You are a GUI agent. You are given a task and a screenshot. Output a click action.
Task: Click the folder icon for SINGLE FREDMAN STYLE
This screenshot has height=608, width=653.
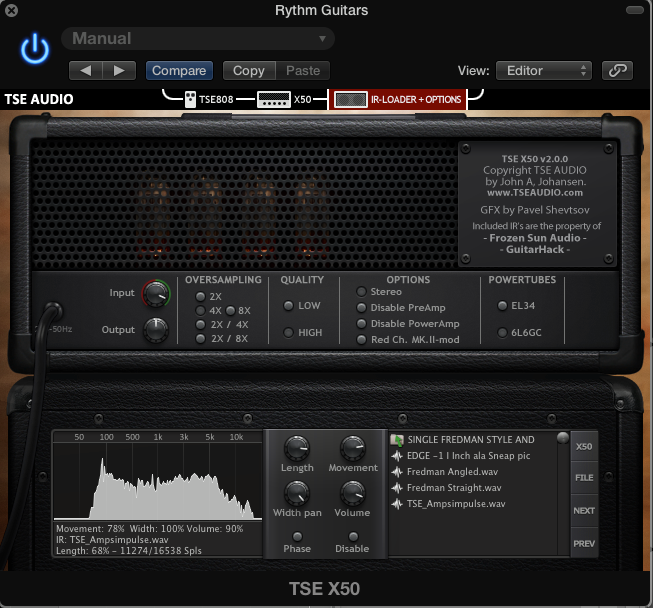(x=397, y=440)
